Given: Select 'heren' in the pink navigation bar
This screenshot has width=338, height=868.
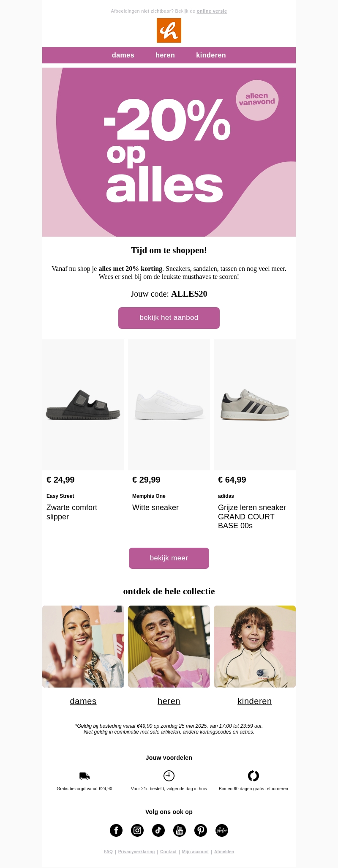Looking at the screenshot, I should point(165,55).
